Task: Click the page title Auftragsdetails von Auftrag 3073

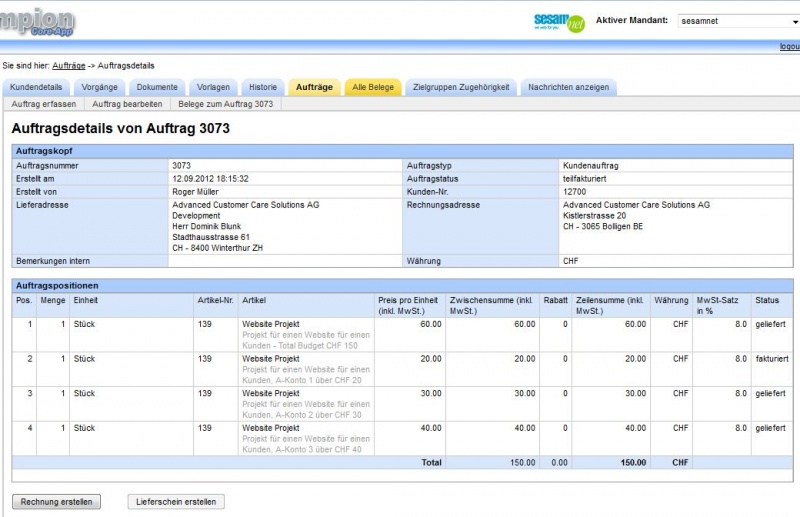Action: [120, 128]
